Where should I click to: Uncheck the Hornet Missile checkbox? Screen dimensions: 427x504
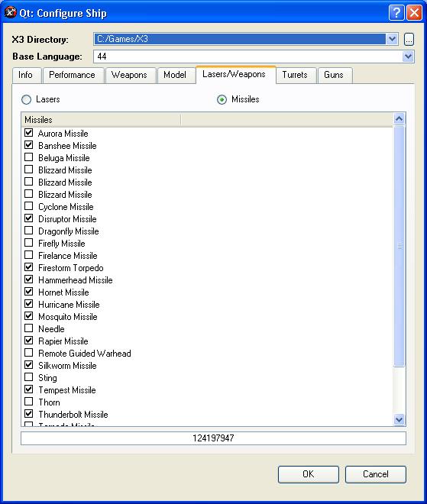click(x=28, y=291)
